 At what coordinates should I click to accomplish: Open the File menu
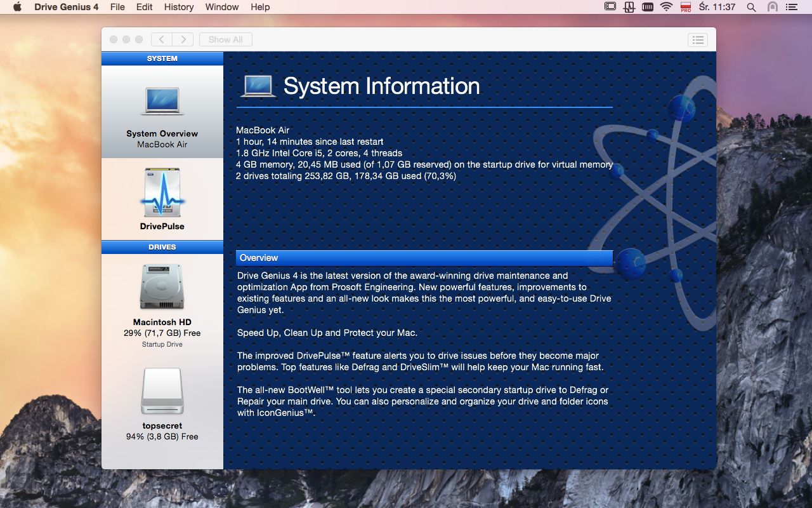tap(117, 7)
